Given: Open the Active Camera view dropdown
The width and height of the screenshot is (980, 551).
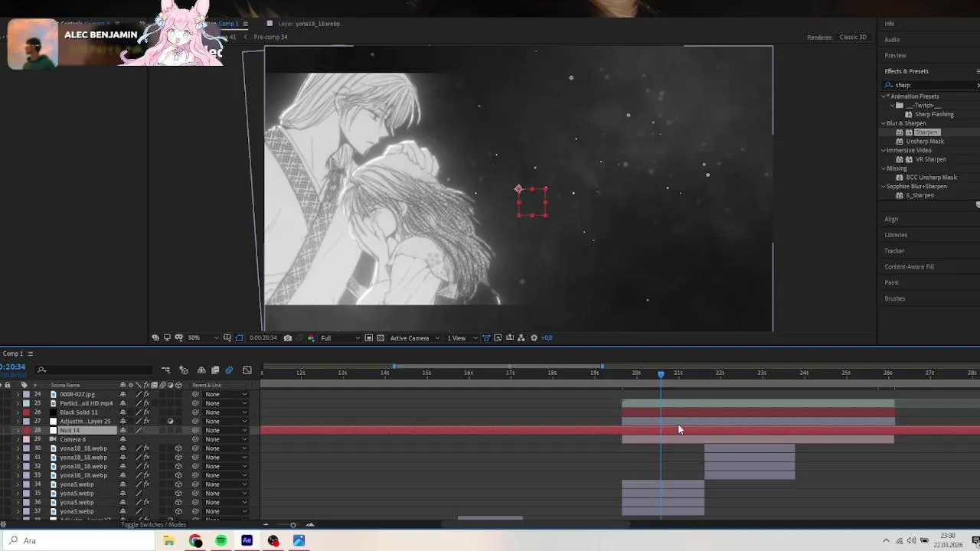Looking at the screenshot, I should coord(414,337).
